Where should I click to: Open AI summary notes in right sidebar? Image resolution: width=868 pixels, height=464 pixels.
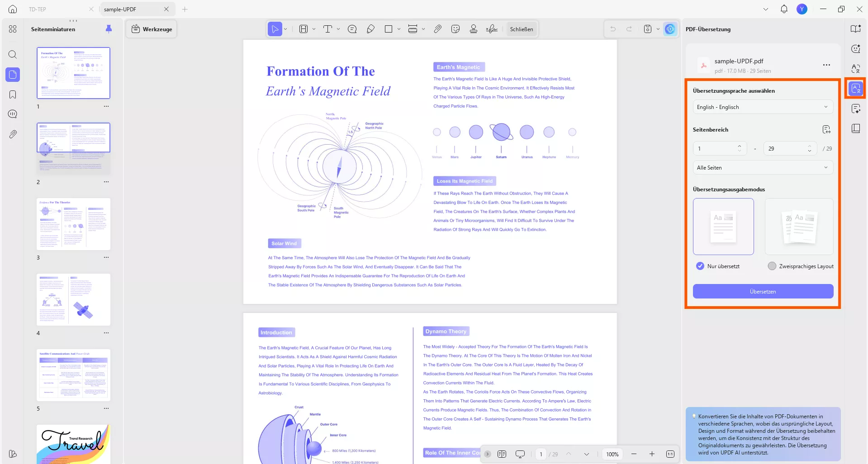(x=855, y=109)
